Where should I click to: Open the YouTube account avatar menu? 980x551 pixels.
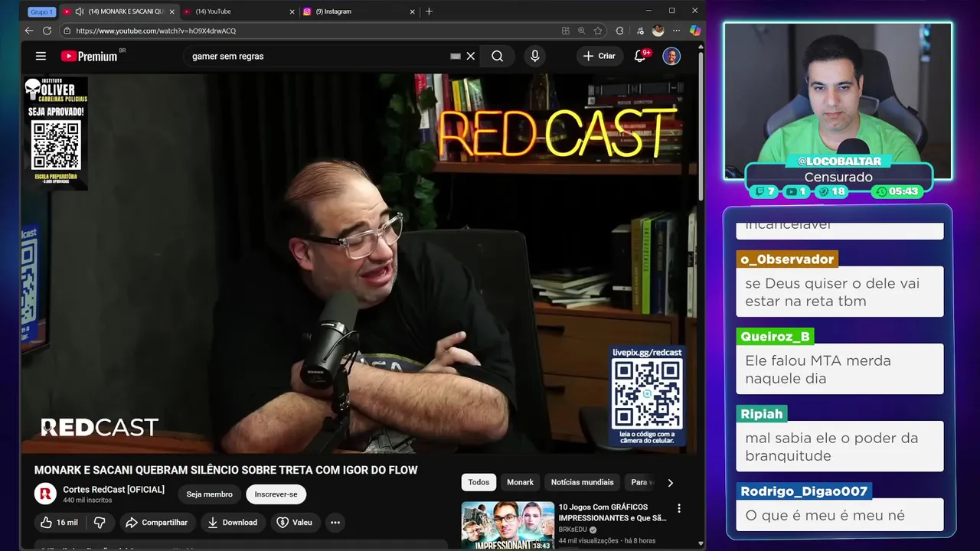coord(671,56)
